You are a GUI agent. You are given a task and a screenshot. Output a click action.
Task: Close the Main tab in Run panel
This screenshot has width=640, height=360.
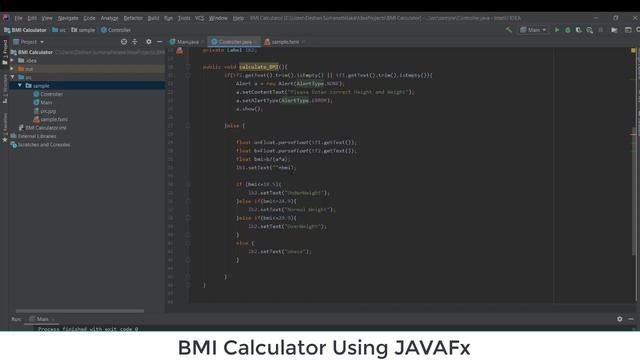tap(53, 319)
